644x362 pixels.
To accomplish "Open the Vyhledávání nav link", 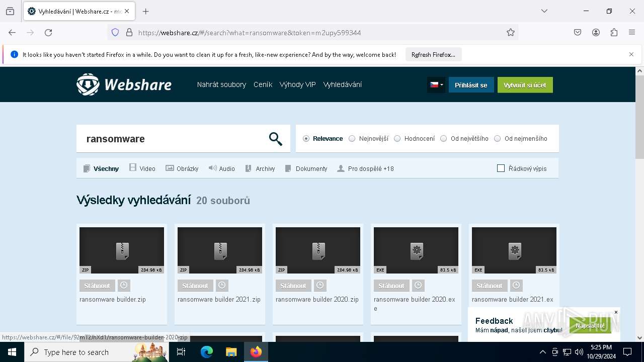I will 343,84.
